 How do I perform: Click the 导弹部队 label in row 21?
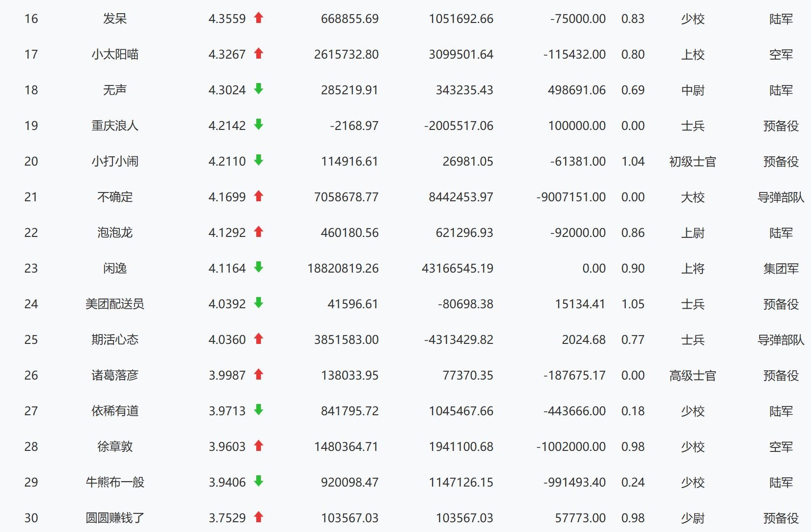(x=781, y=197)
